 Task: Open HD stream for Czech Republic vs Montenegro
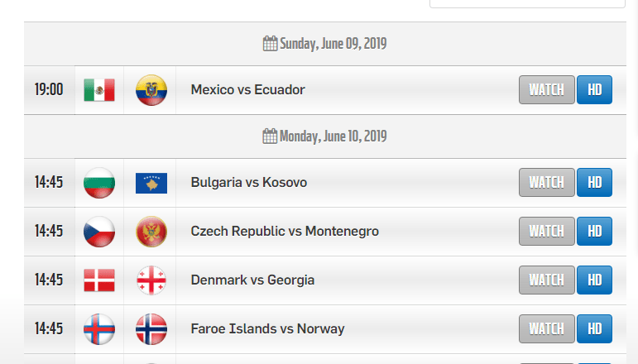(x=594, y=231)
